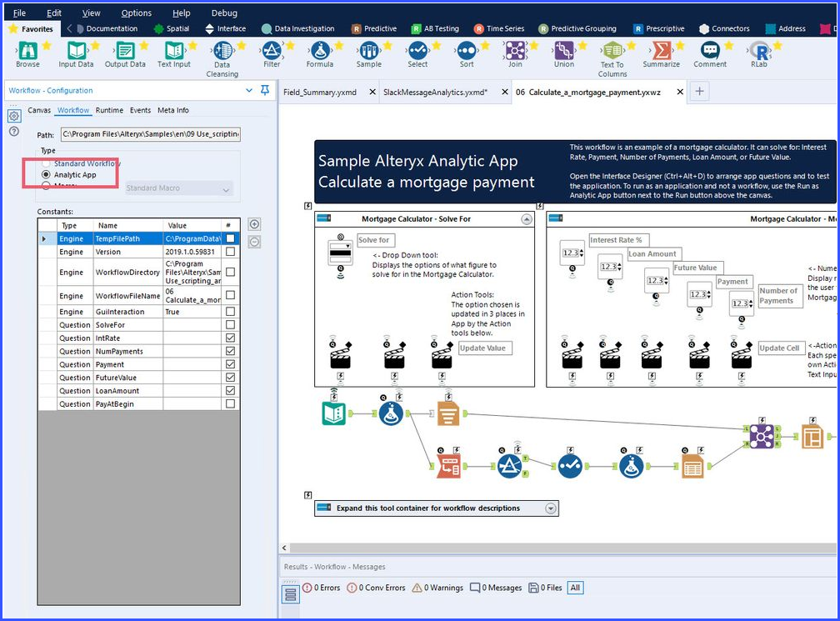The height and width of the screenshot is (621, 840).
Task: Open the File menu
Action: (x=19, y=13)
